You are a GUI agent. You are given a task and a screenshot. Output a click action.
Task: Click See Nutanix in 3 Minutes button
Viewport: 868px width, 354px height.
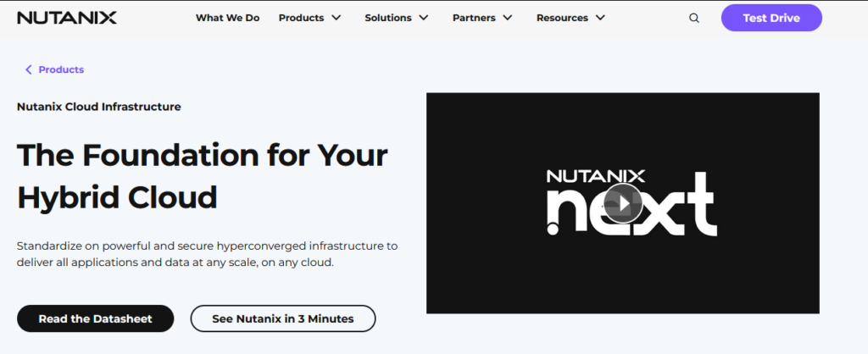coord(282,318)
